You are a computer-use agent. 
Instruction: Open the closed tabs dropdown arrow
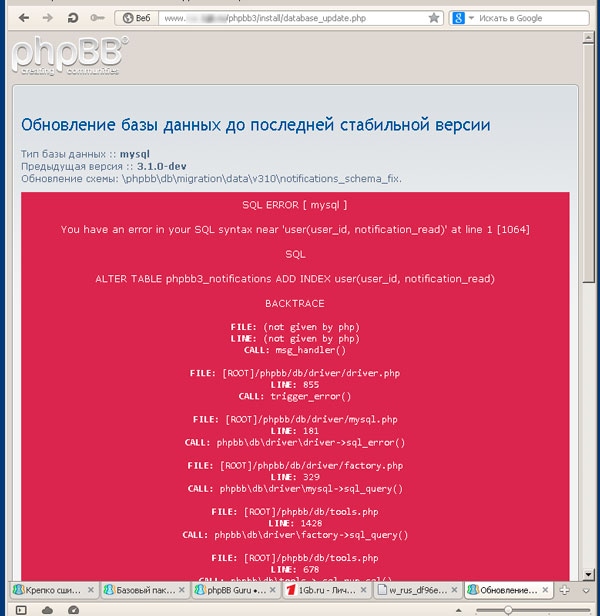point(586,590)
